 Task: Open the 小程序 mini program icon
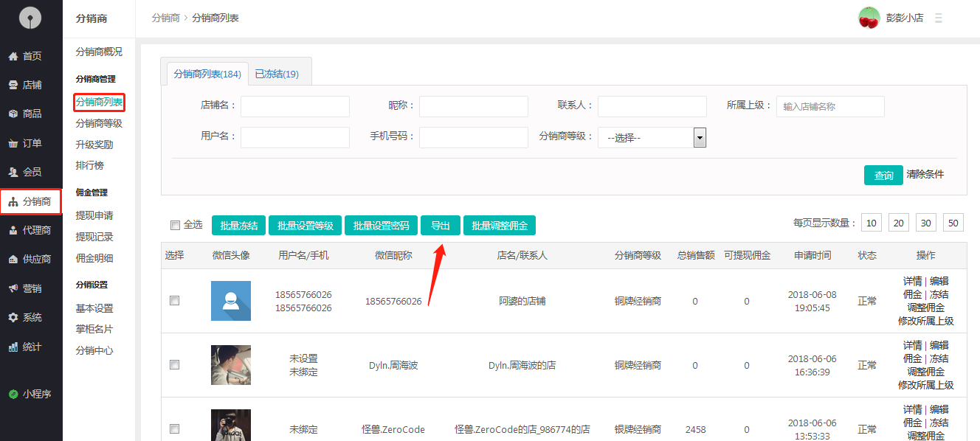(x=13, y=395)
